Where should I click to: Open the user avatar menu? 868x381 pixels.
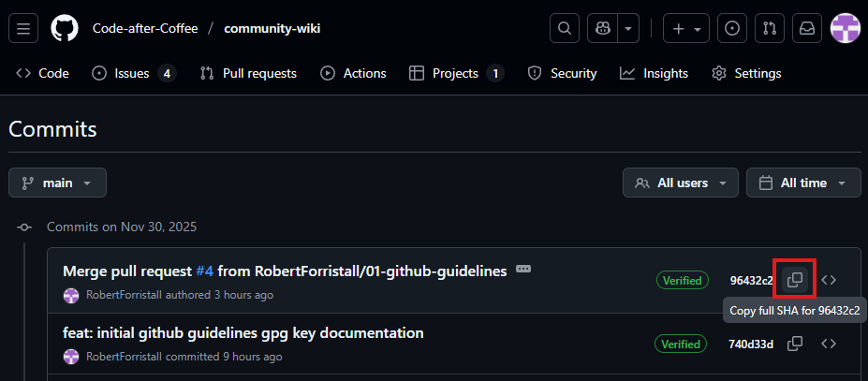pos(846,28)
